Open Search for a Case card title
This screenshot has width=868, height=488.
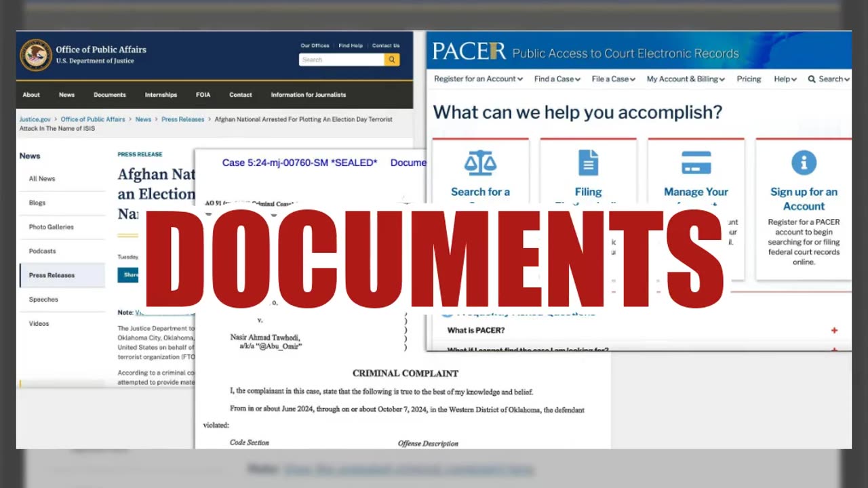pos(480,193)
